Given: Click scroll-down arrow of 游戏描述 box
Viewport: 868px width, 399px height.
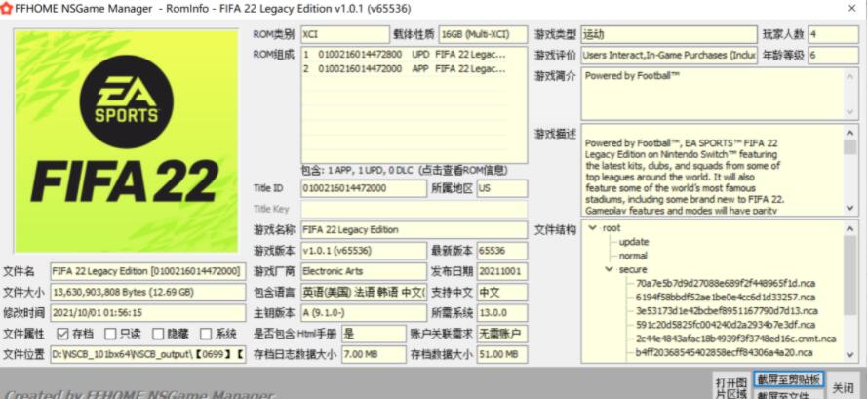Looking at the screenshot, I should point(849,208).
